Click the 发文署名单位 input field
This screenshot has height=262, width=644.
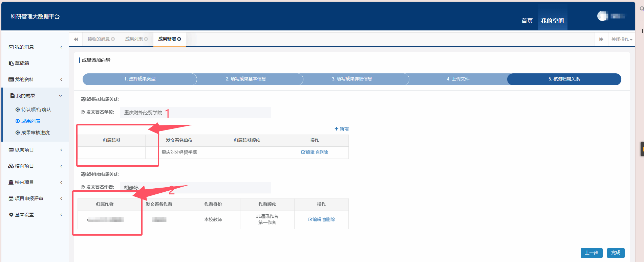[x=195, y=113]
